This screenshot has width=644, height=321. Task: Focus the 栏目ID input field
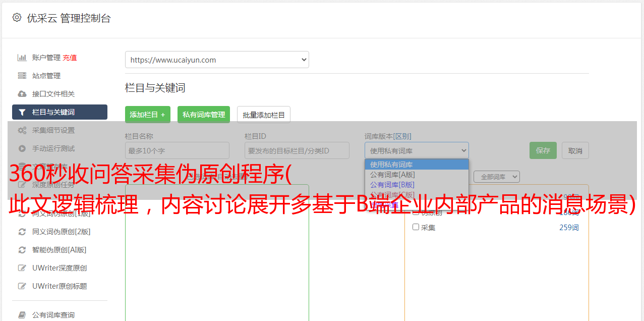297,150
